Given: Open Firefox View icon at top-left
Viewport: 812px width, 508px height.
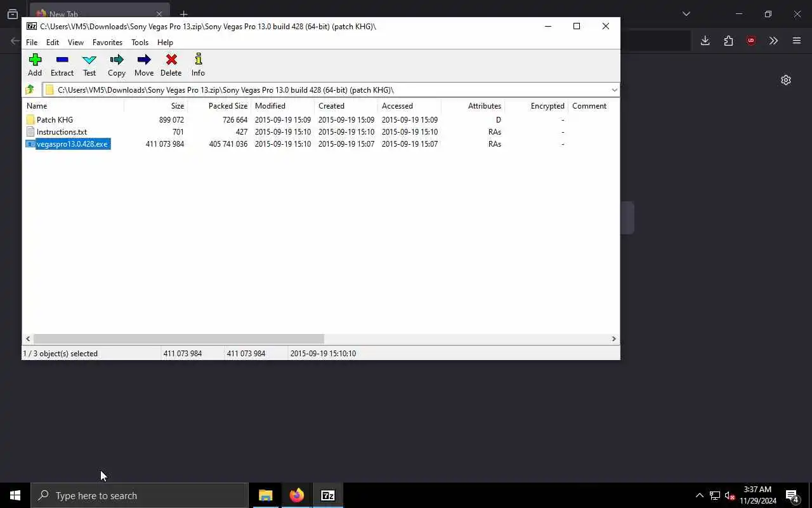Looking at the screenshot, I should click(12, 13).
